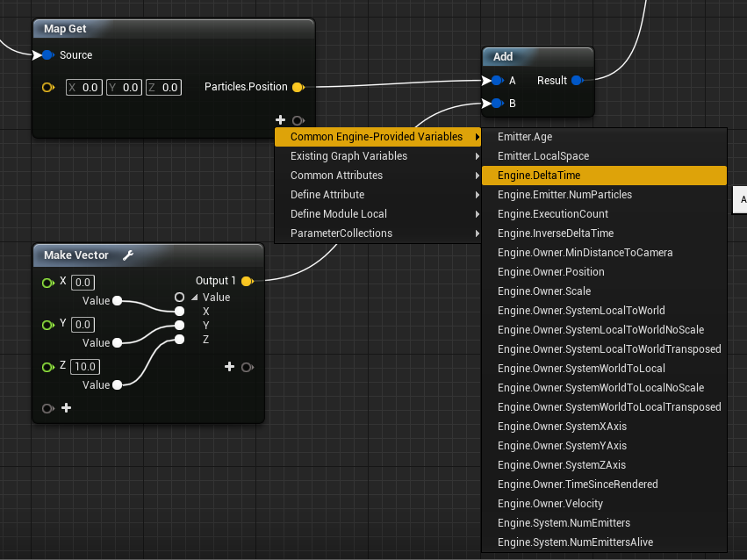This screenshot has height=560, width=747.
Task: Add new output pin on Map Get node
Action: [x=281, y=120]
